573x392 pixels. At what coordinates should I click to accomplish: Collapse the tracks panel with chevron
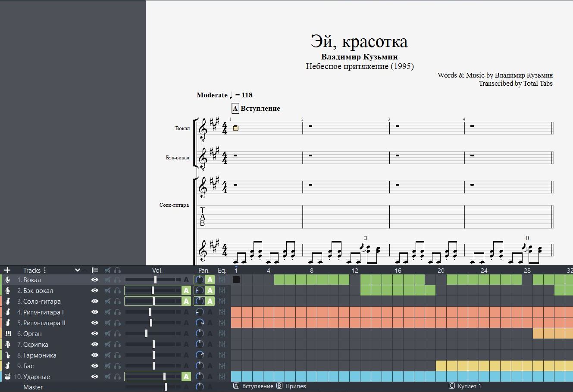[x=78, y=270]
